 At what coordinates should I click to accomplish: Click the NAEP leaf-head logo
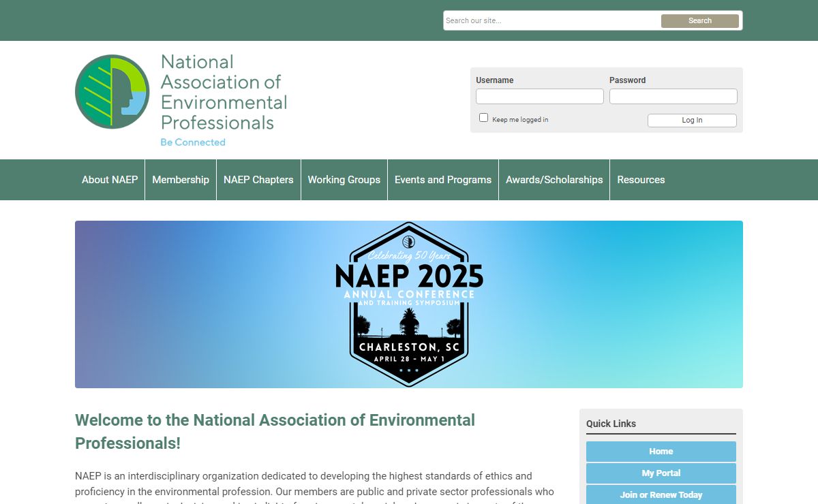pyautogui.click(x=112, y=91)
